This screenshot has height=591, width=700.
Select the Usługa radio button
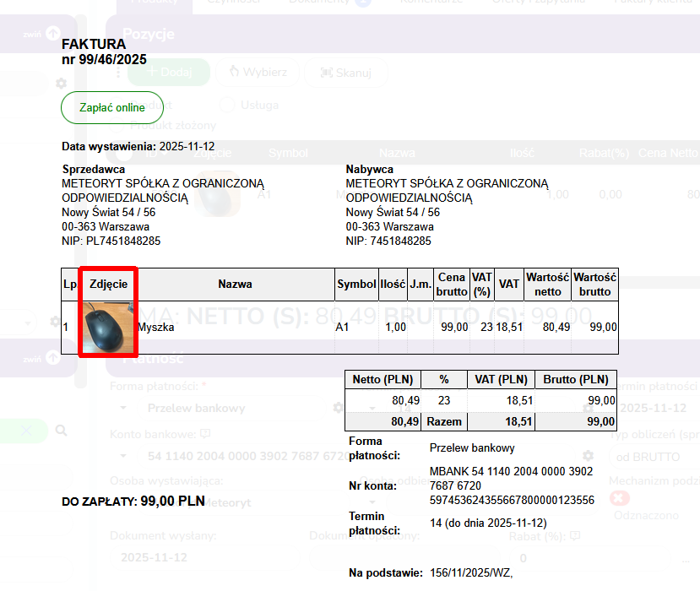click(x=227, y=106)
